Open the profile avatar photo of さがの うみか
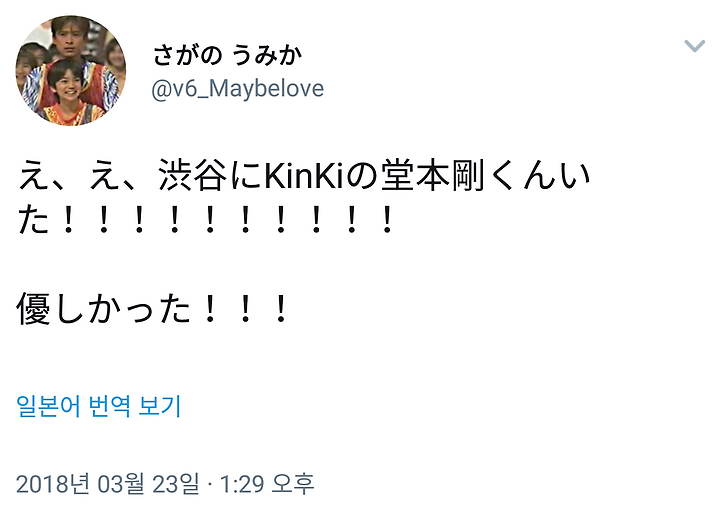The height and width of the screenshot is (512, 720). click(x=70, y=70)
